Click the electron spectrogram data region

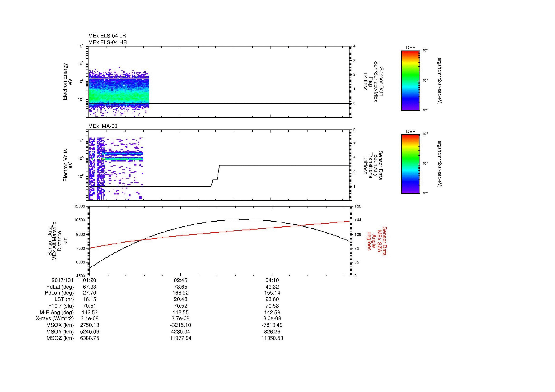click(x=118, y=92)
